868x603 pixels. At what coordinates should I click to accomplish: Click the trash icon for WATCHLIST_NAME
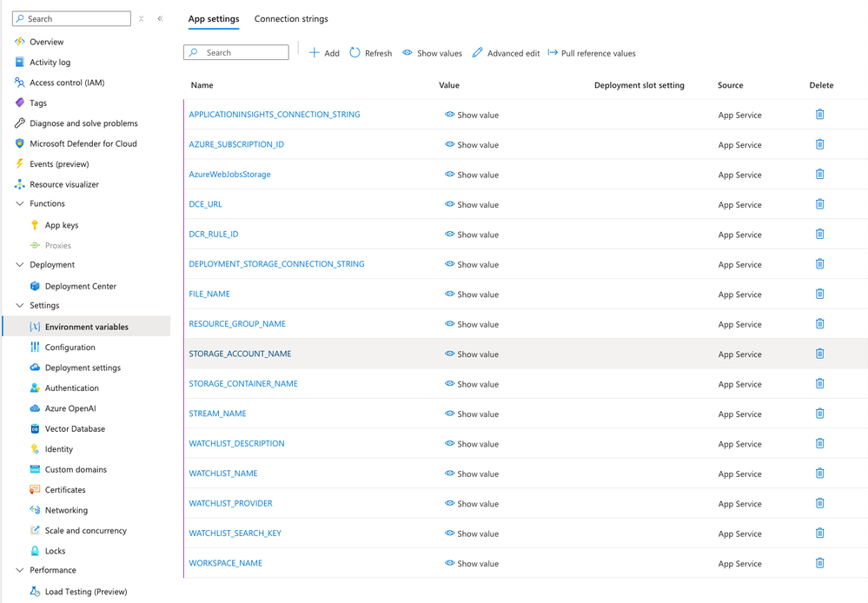point(820,473)
